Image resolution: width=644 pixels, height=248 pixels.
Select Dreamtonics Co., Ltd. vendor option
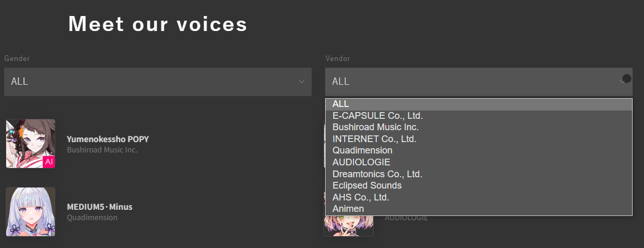(377, 174)
